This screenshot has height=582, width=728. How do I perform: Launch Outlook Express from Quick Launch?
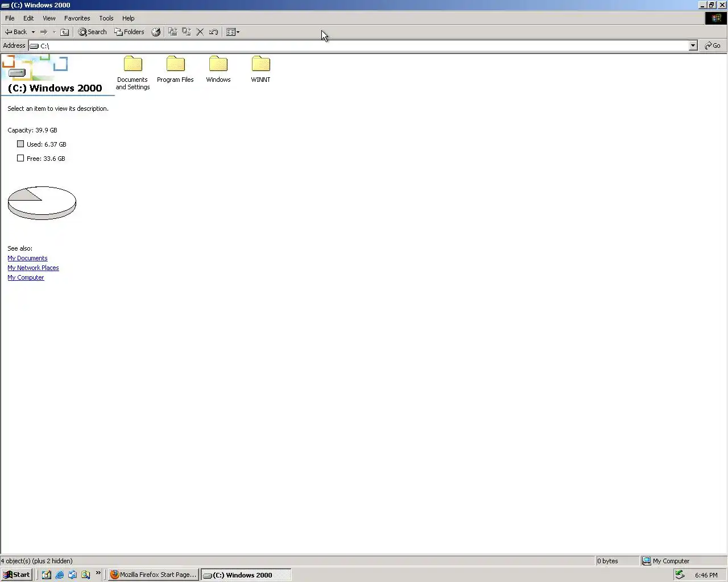pos(72,575)
